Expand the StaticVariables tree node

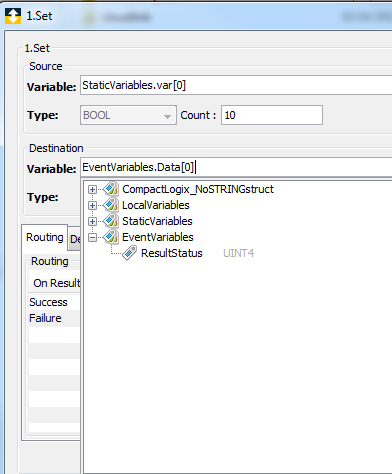click(x=92, y=221)
